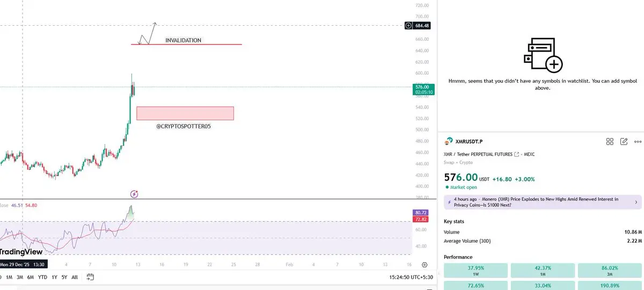Click the 72.82 RSI average label

(421, 220)
